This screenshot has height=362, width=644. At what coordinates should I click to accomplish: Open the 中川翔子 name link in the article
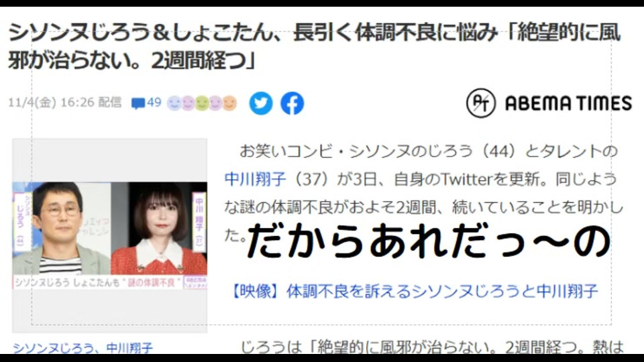(255, 180)
